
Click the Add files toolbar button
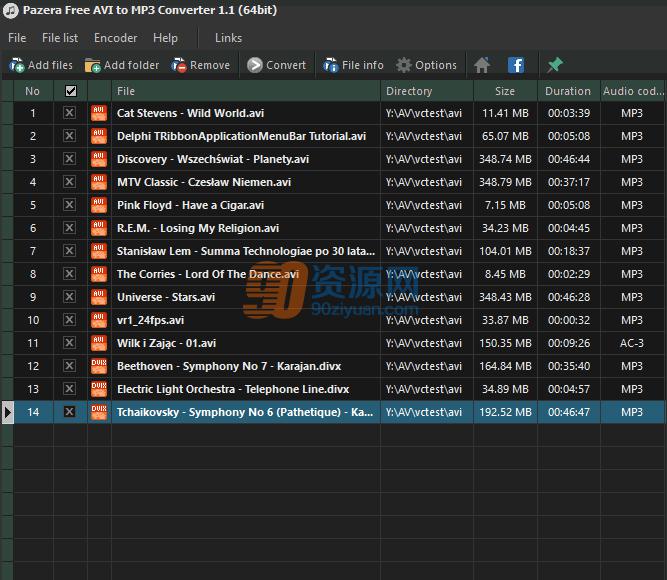(41, 65)
